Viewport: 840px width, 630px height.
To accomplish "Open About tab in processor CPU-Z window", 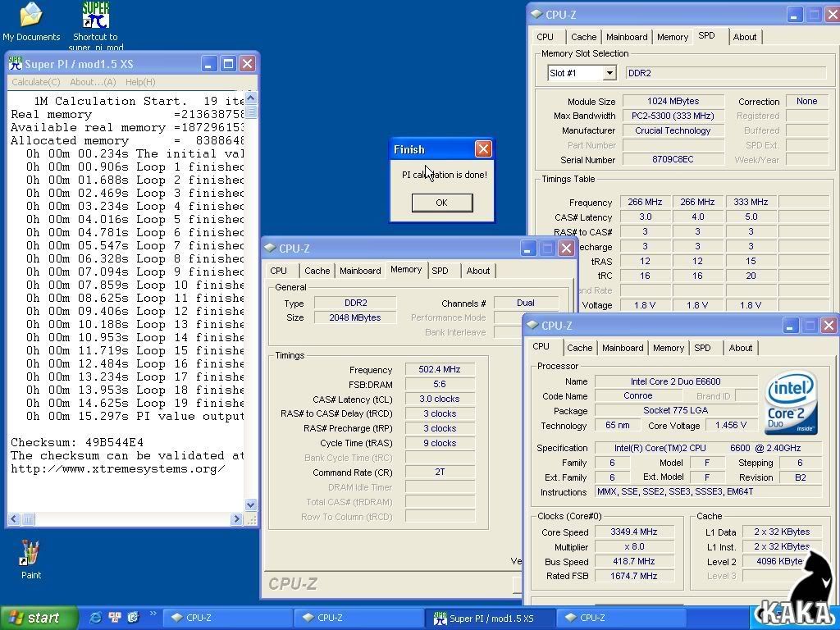I will point(741,348).
